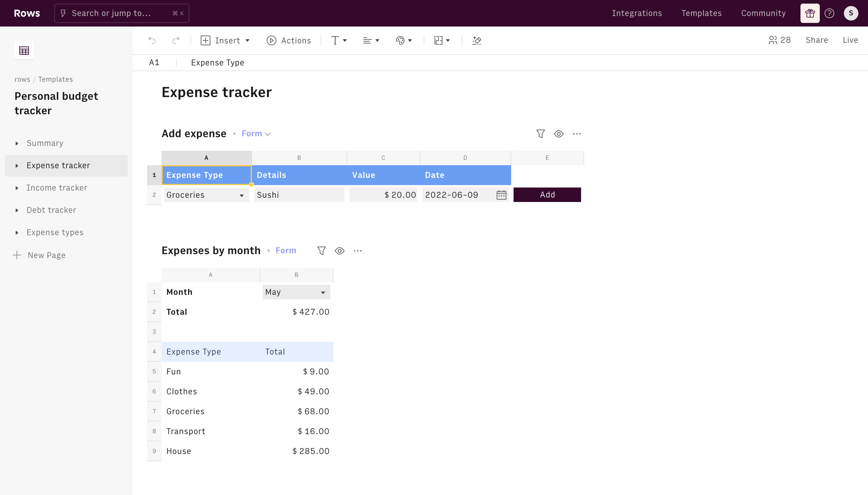Open the May month dropdown
The width and height of the screenshot is (868, 495).
click(322, 292)
